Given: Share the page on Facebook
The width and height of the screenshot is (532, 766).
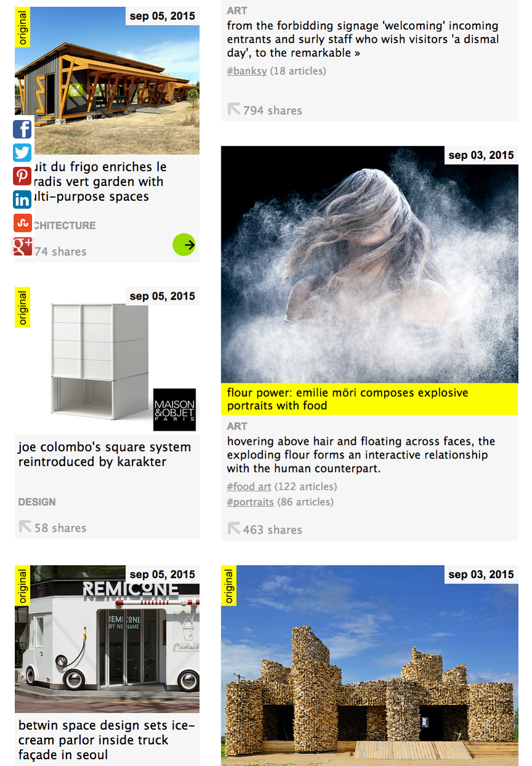Looking at the screenshot, I should [22, 129].
